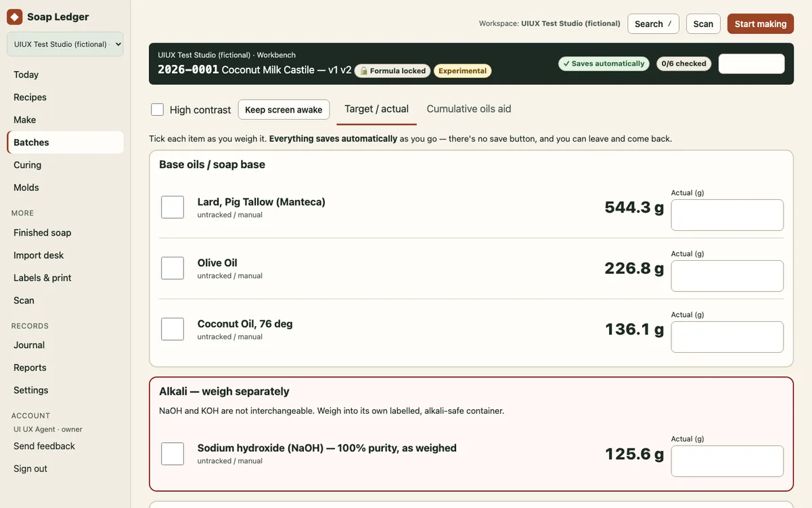The height and width of the screenshot is (508, 812).
Task: View Reports from the sidebar
Action: (65, 368)
